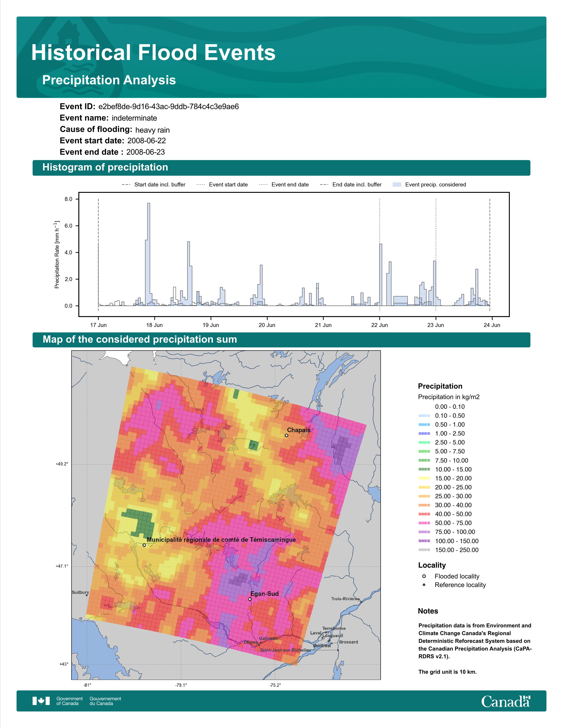Click the Government of Canada flag logo

41,701
